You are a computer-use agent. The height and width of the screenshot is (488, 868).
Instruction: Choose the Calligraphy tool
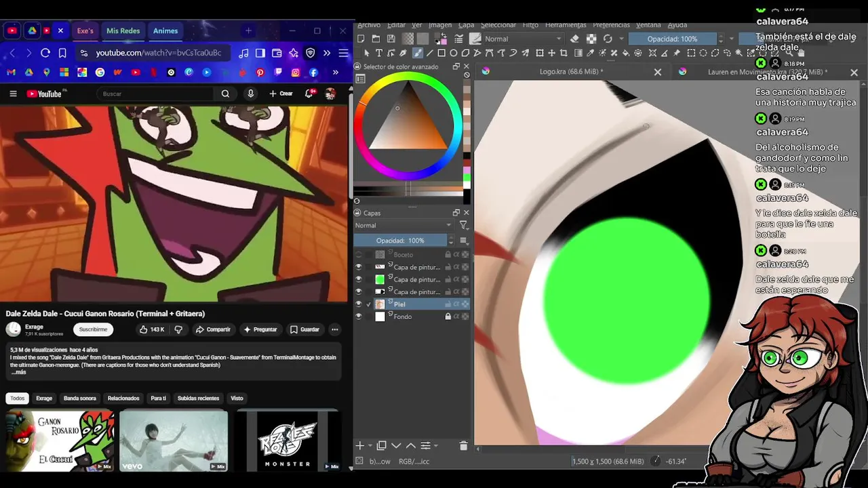(403, 53)
